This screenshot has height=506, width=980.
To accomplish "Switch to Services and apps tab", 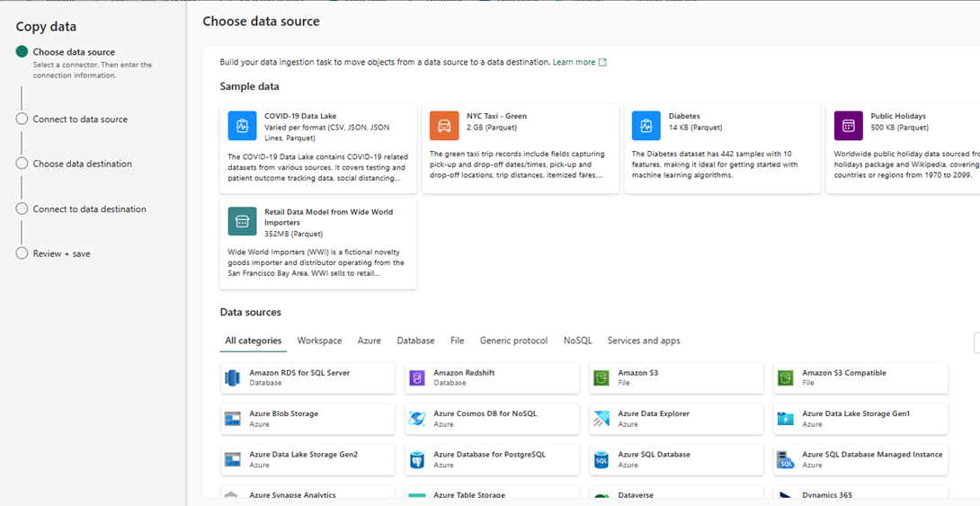I will pos(644,341).
